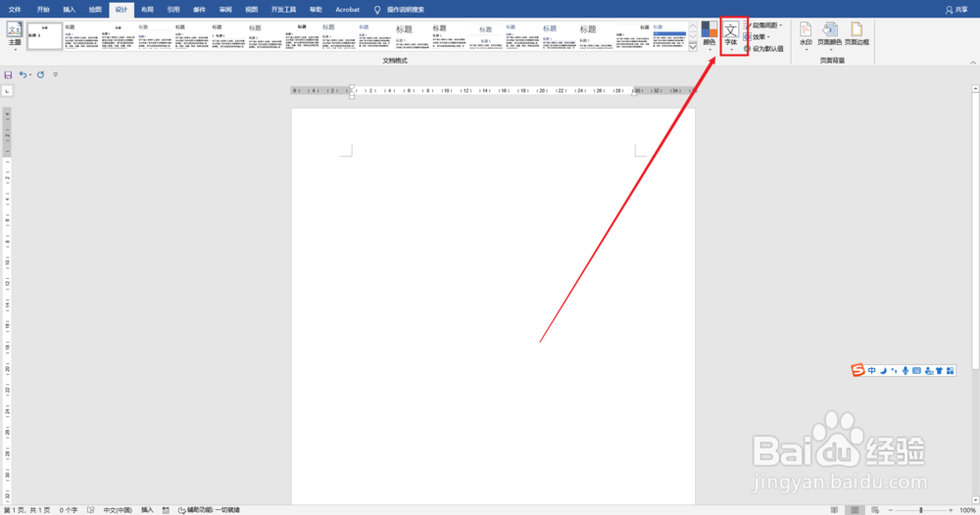Viewport: 980px width, 515px height.
Task: Switch to the 开发工具 tab
Action: tap(283, 10)
